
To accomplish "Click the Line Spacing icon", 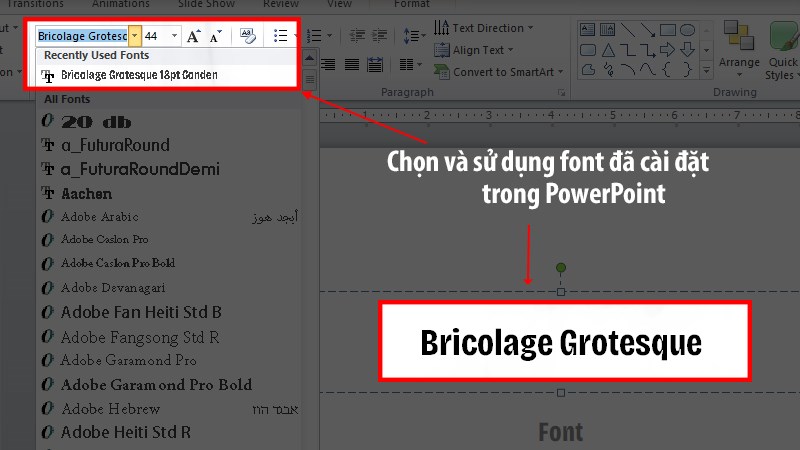I will [411, 36].
